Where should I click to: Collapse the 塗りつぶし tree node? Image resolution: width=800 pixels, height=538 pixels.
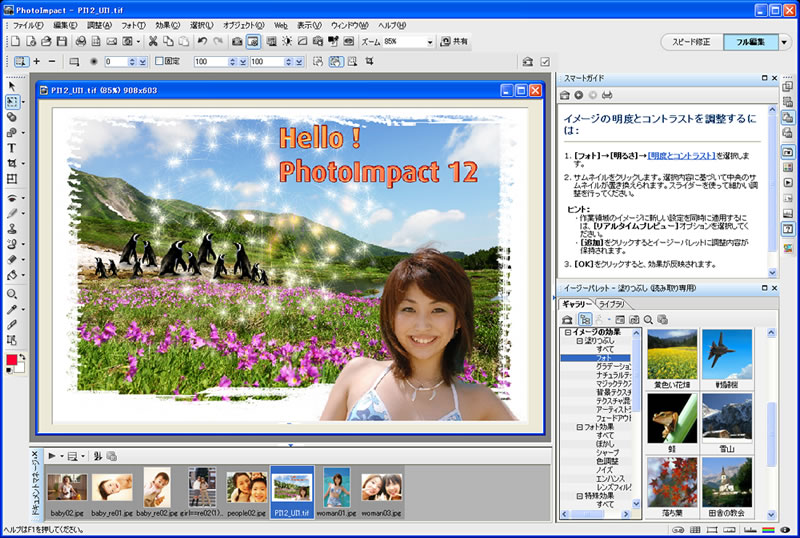(x=580, y=340)
